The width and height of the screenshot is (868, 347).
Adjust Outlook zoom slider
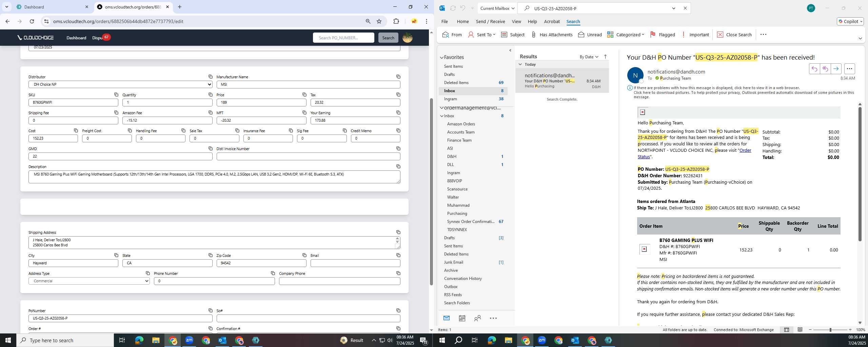pos(830,330)
